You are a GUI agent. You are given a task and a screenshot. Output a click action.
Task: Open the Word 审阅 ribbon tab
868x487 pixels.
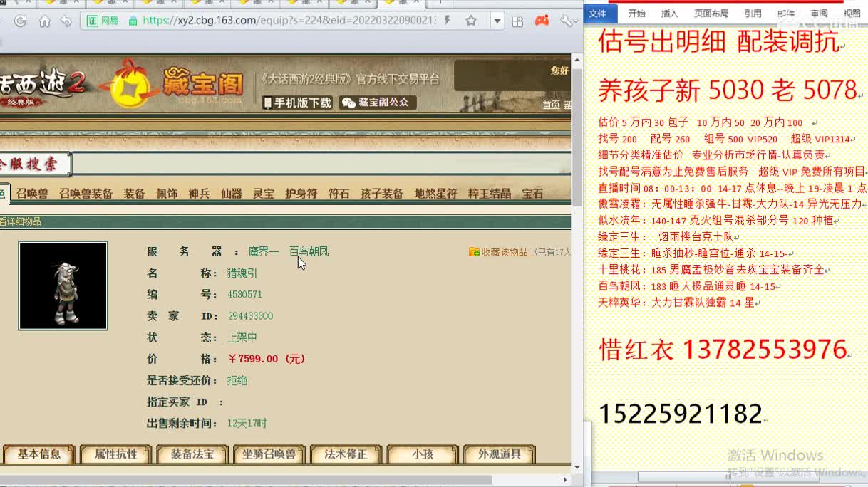point(819,14)
